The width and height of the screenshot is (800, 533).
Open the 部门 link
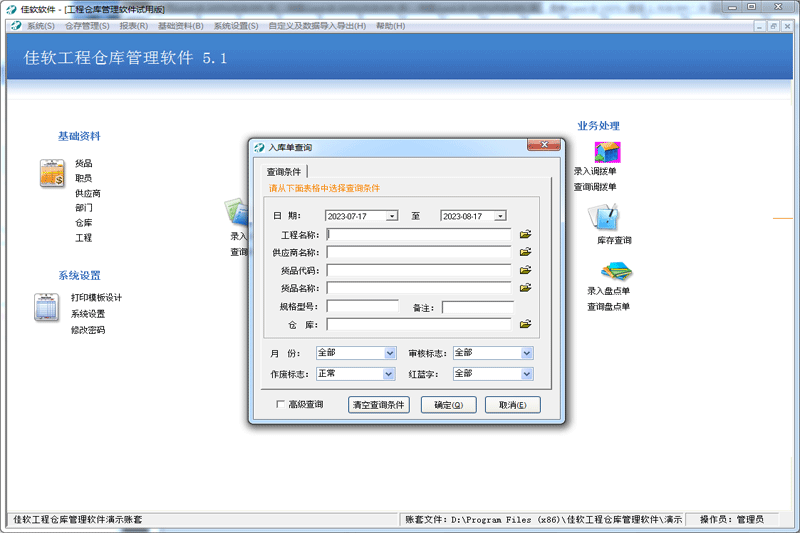[x=84, y=208]
